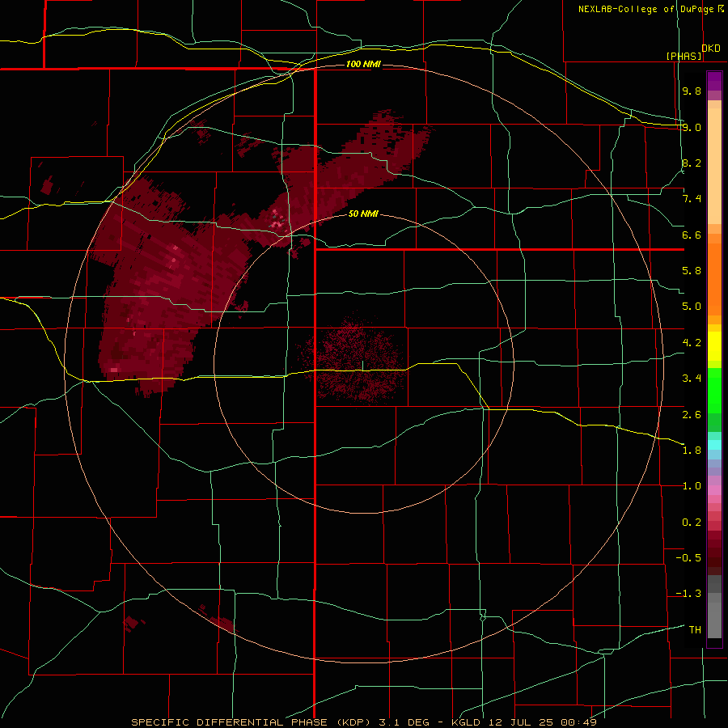Select the 7.4 scale label
This screenshot has height=728, width=728.
pyautogui.click(x=692, y=199)
